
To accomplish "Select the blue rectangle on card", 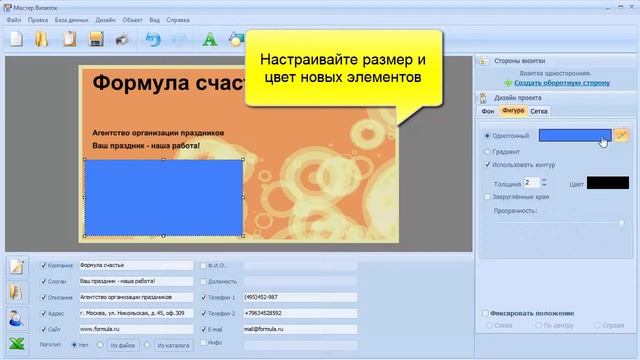I will pos(164,198).
